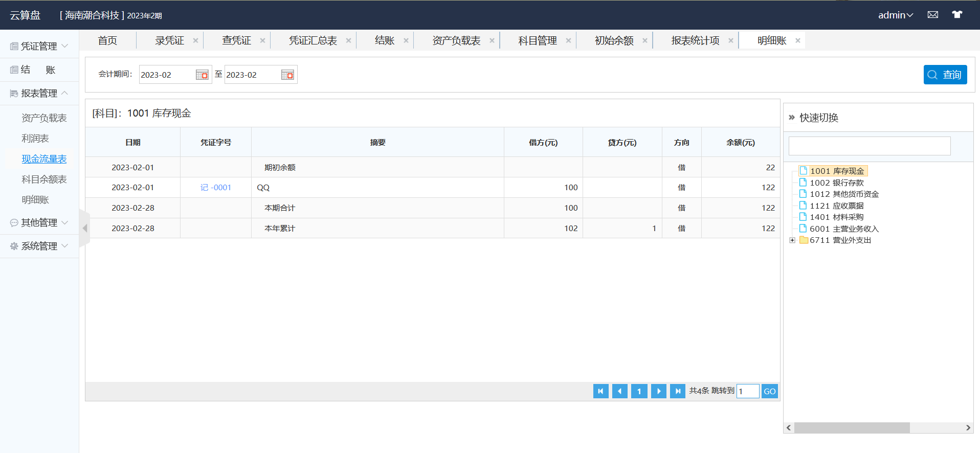Open the start period calendar picker
The width and height of the screenshot is (980, 453).
[202, 75]
